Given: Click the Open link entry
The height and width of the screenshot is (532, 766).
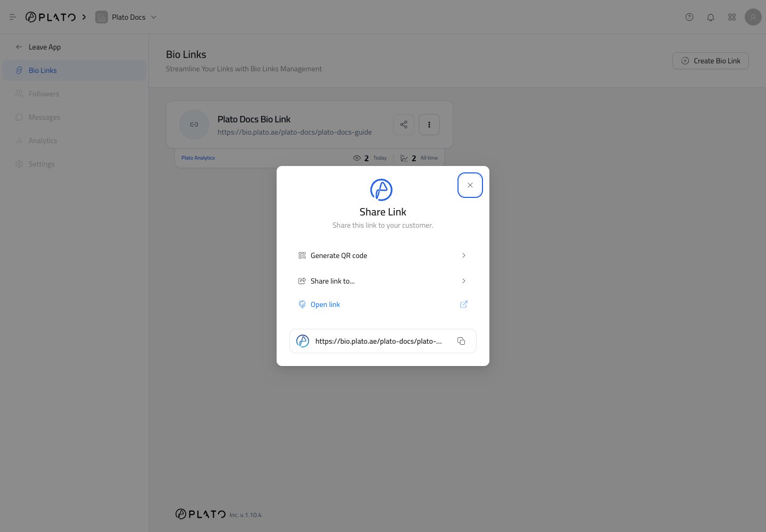Looking at the screenshot, I should click(x=383, y=304).
